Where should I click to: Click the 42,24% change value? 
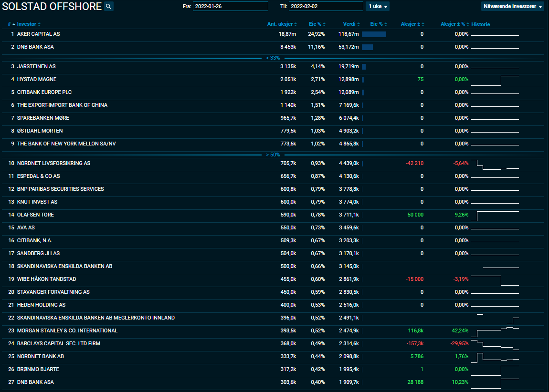coord(460,331)
